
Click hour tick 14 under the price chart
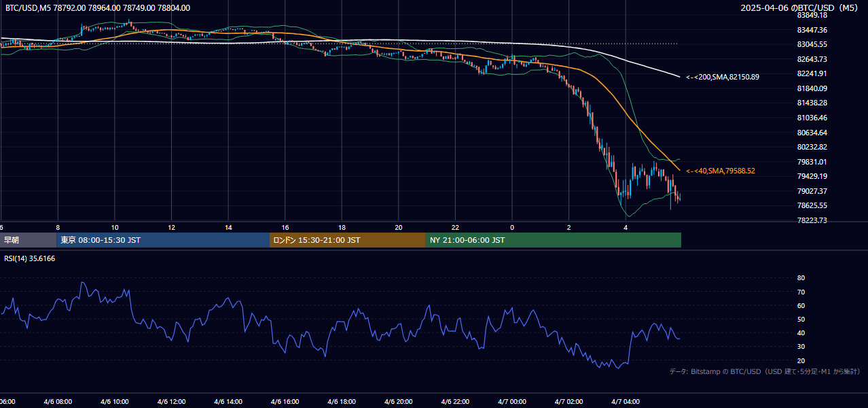coord(228,227)
